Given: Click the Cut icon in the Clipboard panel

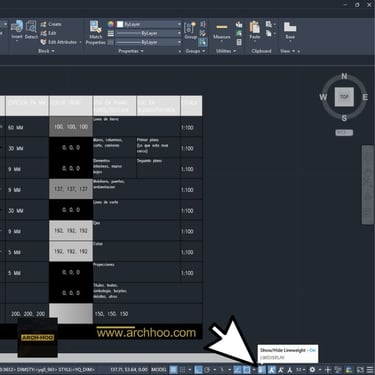Looking at the screenshot, I should pos(269,24).
